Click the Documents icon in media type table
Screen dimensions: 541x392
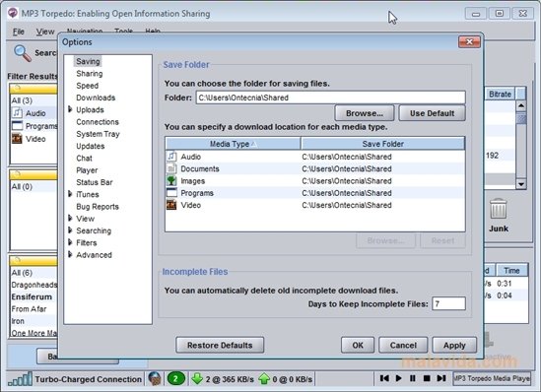click(x=171, y=168)
